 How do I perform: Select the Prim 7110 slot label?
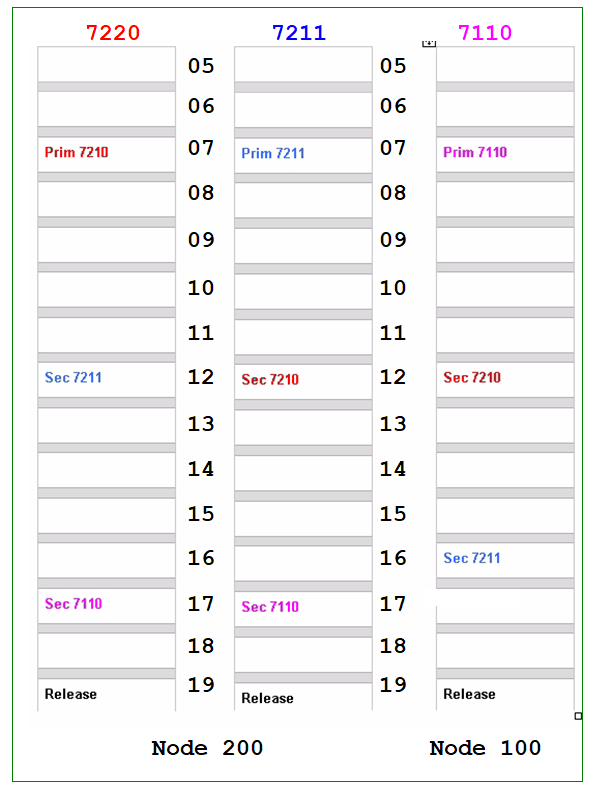pos(475,152)
